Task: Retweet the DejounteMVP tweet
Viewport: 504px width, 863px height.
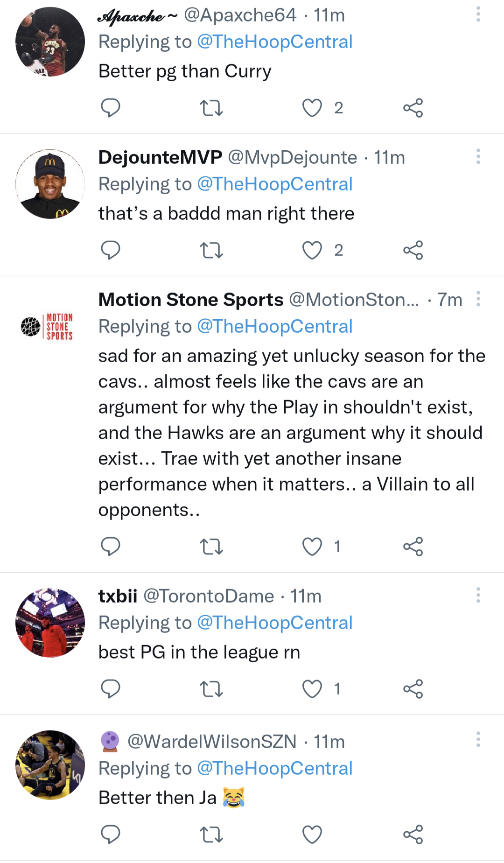Action: [x=211, y=250]
